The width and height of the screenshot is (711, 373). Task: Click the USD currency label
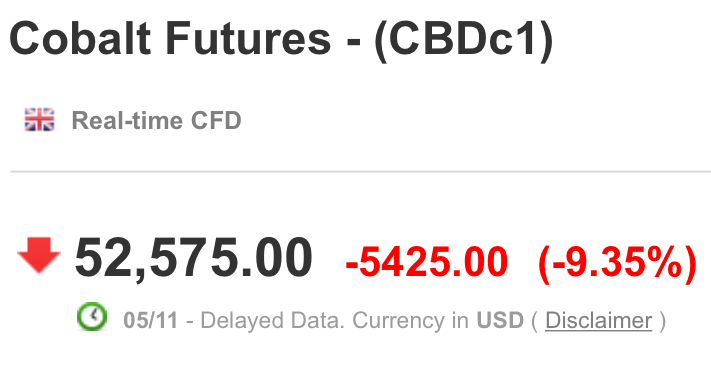[x=500, y=320]
